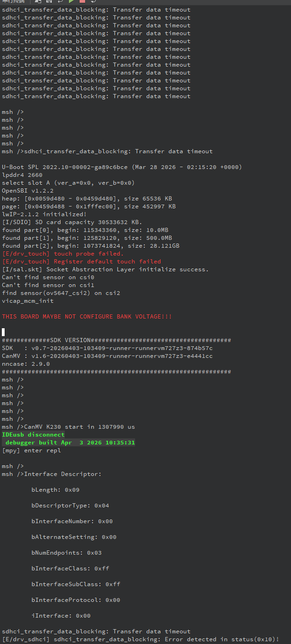This screenshot has height=644, width=291.
Task: Click the green run arrow in terminal toolbar
Action: 71,1
